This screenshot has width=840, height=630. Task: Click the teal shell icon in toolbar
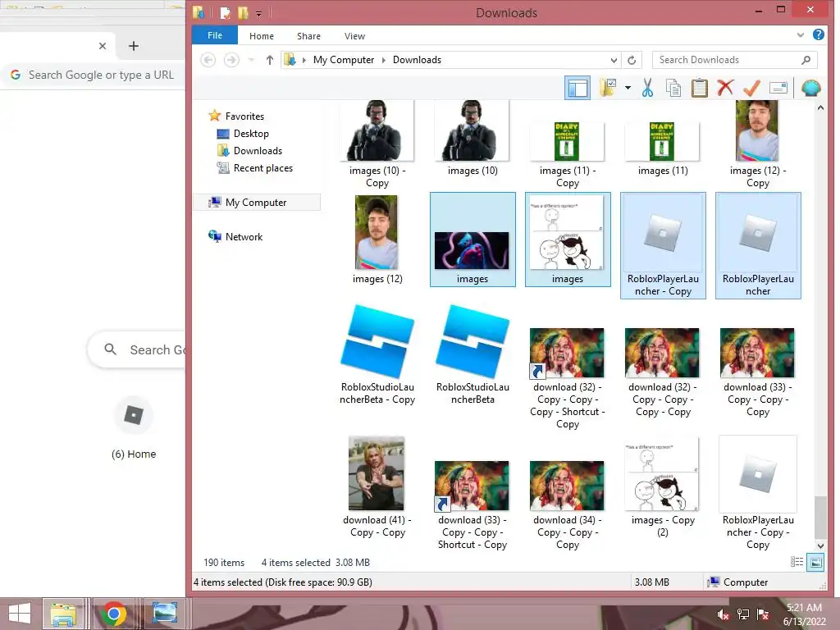(x=810, y=88)
